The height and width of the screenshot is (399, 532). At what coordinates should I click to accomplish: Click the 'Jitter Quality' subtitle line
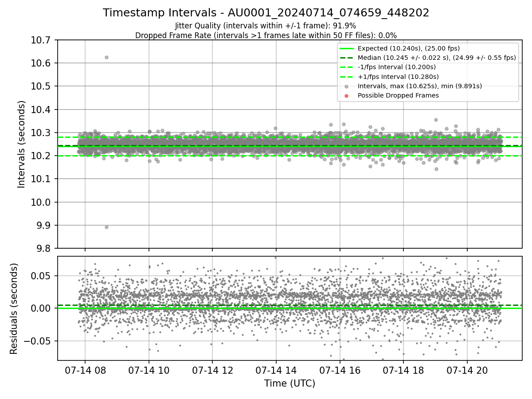pos(266,26)
